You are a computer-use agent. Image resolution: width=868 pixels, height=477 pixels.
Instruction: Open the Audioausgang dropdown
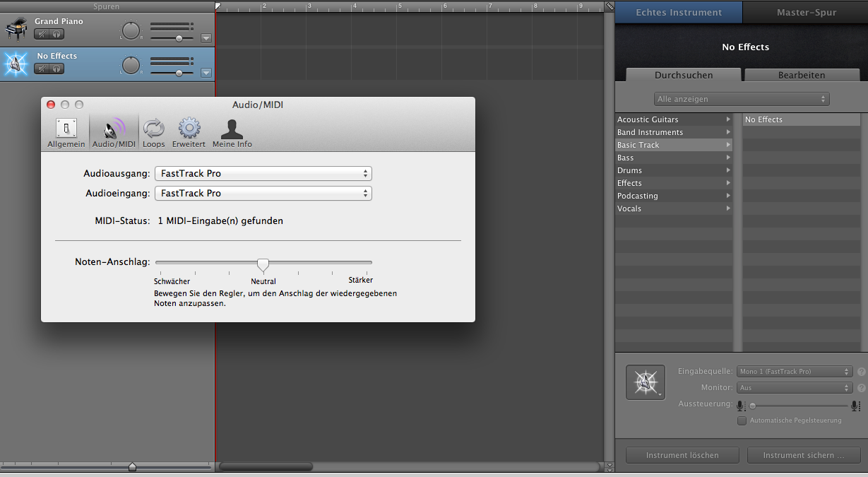click(263, 173)
